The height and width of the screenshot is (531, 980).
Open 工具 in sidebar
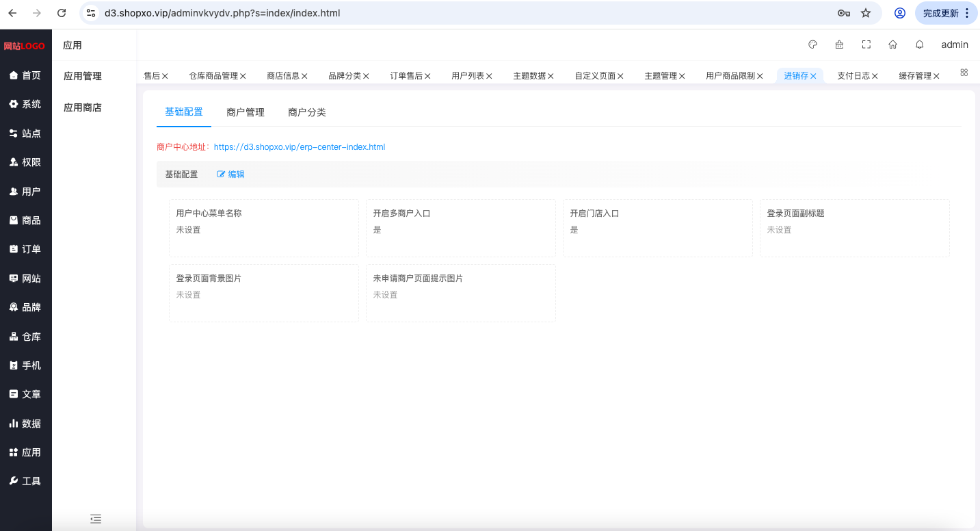[x=26, y=481]
